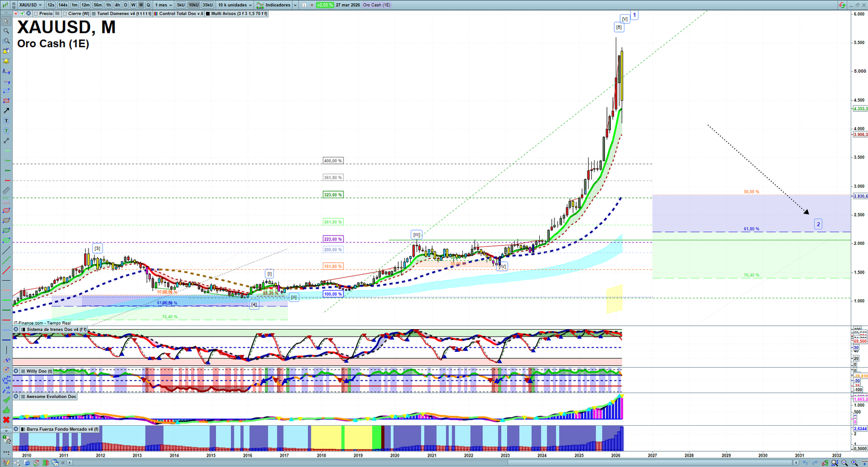The image size is (868, 467).
Task: Click the horizontal scrollbar left arrow
Action: click(69, 463)
